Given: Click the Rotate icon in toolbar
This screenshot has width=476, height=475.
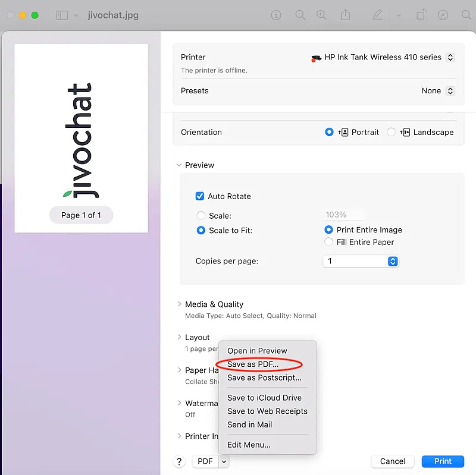Looking at the screenshot, I should [x=421, y=15].
